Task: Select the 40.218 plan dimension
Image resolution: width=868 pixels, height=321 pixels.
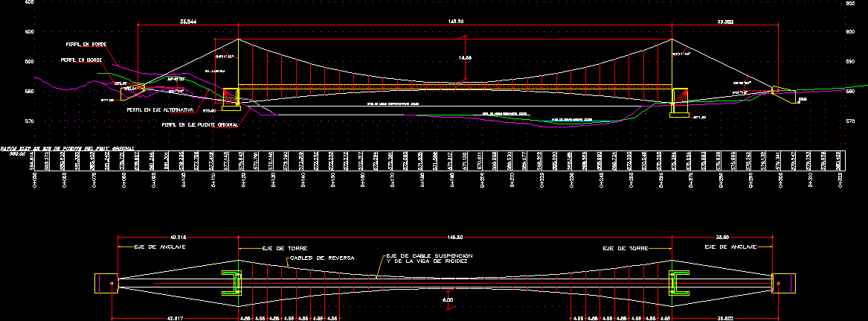Action: (179, 238)
